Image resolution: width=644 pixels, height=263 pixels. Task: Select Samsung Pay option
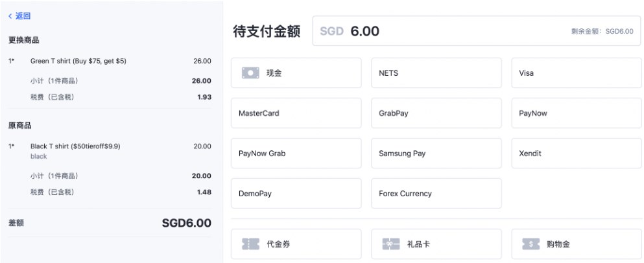pos(436,154)
